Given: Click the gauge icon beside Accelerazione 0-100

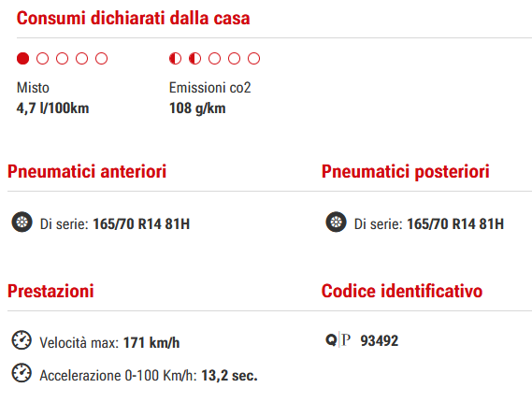Looking at the screenshot, I should click(22, 373).
